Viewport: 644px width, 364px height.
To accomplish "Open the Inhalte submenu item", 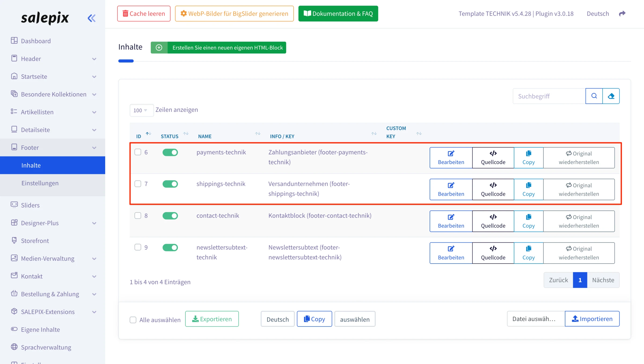I will (x=53, y=165).
